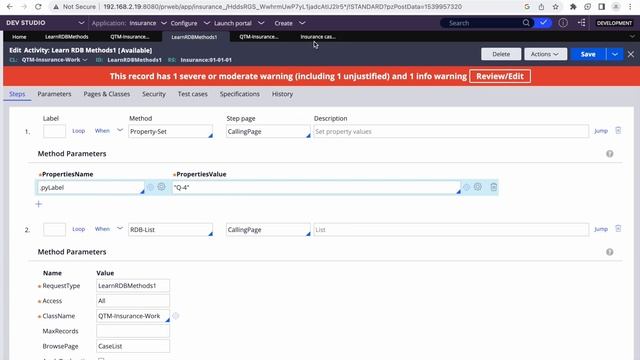Open the Pages & Classes tab
This screenshot has height=360, width=640.
click(107, 94)
